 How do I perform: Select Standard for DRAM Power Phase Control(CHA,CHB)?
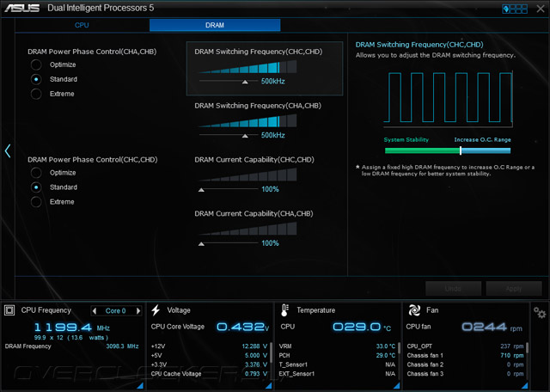point(36,79)
